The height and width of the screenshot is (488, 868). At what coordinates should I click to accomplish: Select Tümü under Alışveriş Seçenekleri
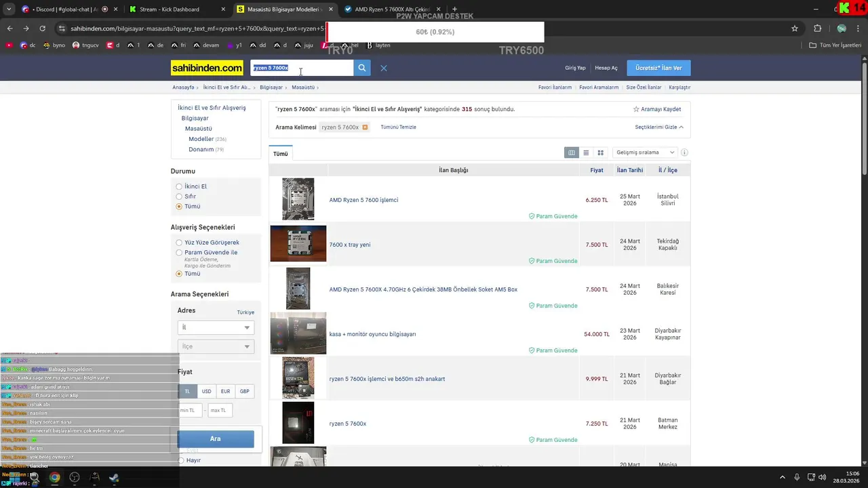pyautogui.click(x=179, y=274)
